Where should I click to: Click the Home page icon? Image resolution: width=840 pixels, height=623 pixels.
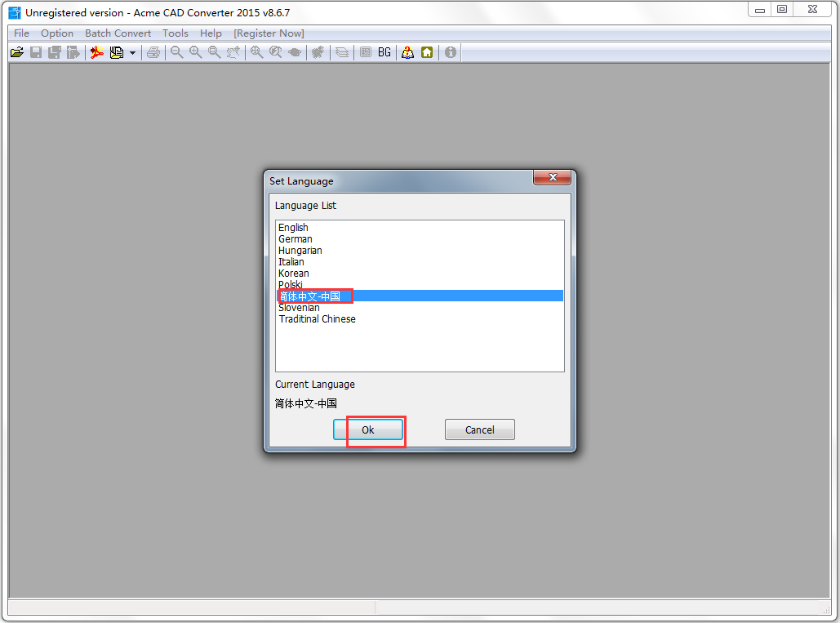(427, 52)
